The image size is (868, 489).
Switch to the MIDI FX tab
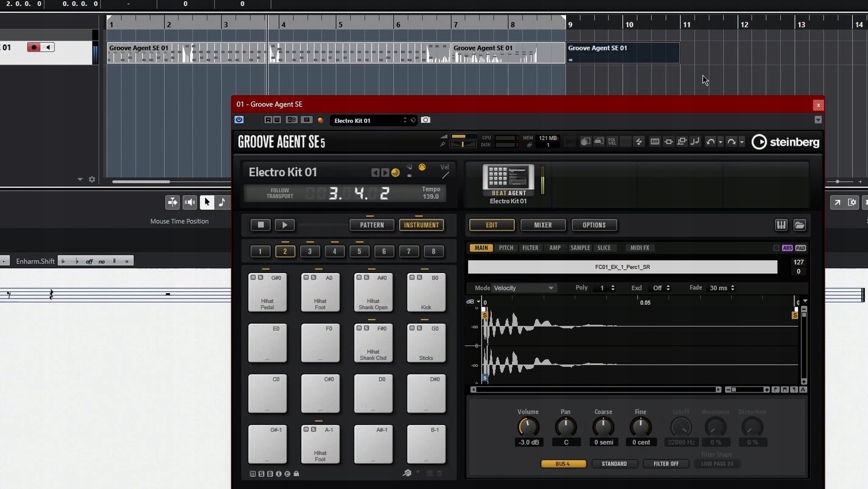pyautogui.click(x=640, y=248)
